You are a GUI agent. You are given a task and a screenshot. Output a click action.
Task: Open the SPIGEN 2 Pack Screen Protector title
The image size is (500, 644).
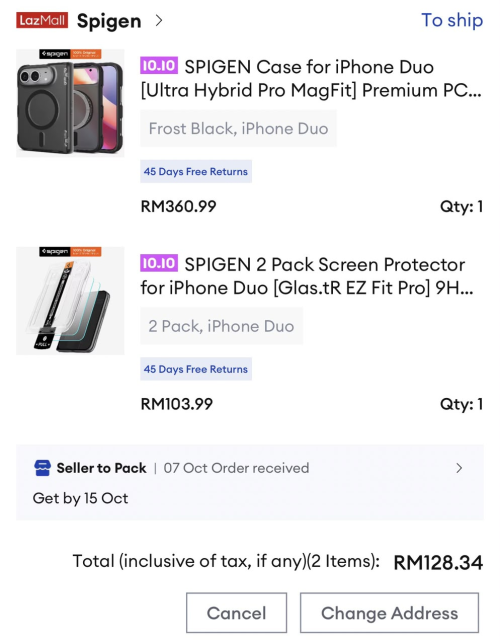click(307, 276)
